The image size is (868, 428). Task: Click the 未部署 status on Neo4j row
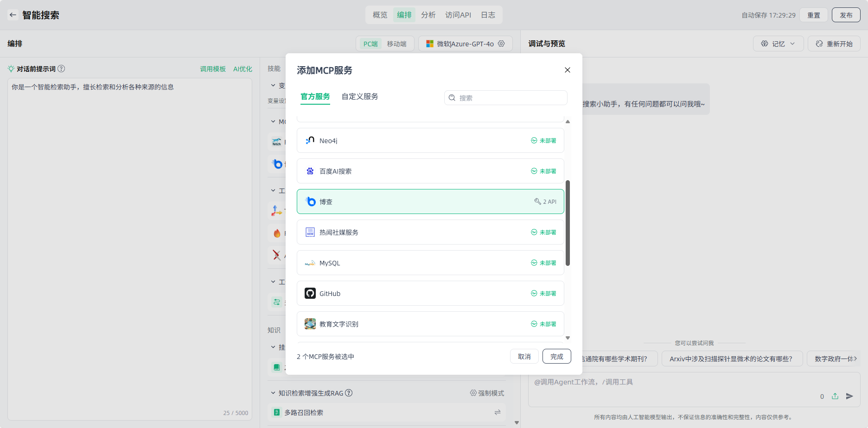(x=543, y=140)
